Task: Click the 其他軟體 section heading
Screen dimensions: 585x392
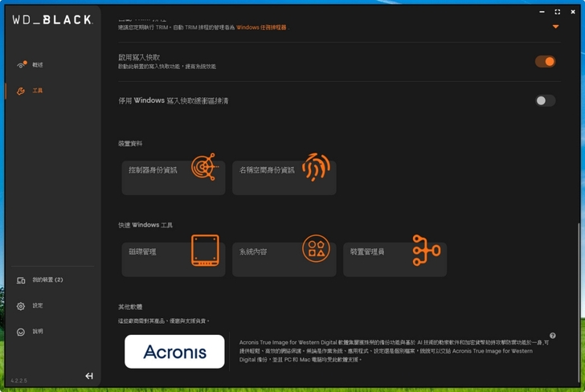Action: pos(130,307)
